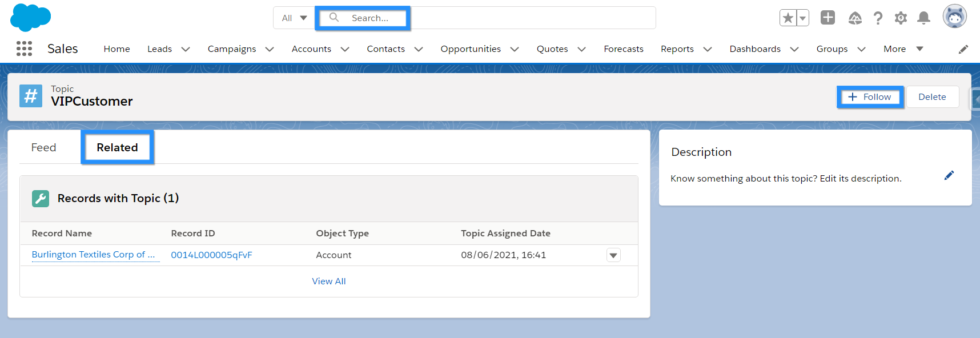Open the App Launcher grid icon

pos(24,49)
